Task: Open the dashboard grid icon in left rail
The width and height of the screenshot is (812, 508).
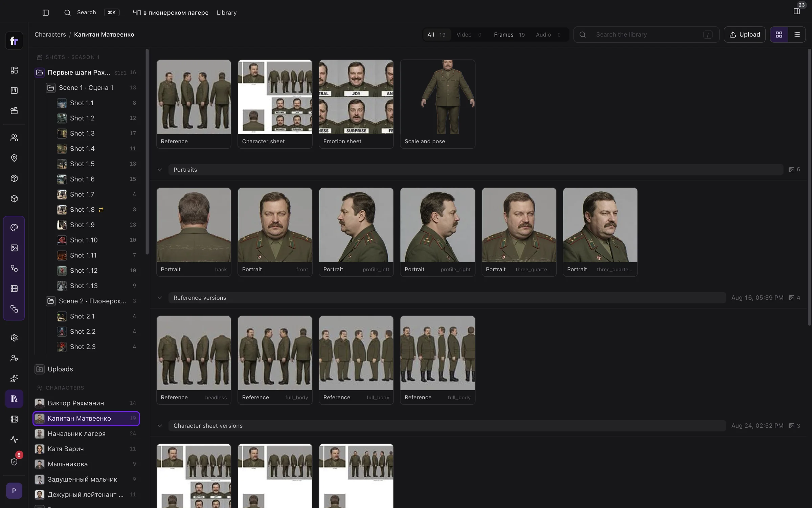Action: 14,70
